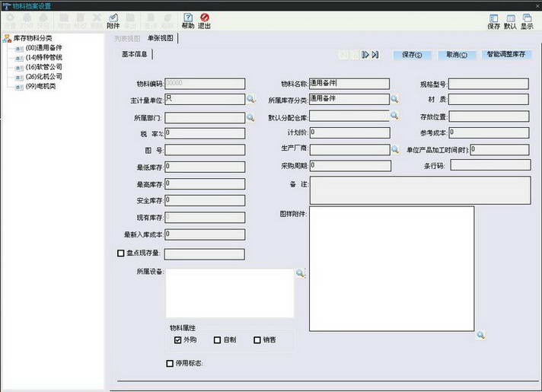Uncheck the 外购 material attribute
Image resolution: width=542 pixels, height=392 pixels.
(x=177, y=340)
